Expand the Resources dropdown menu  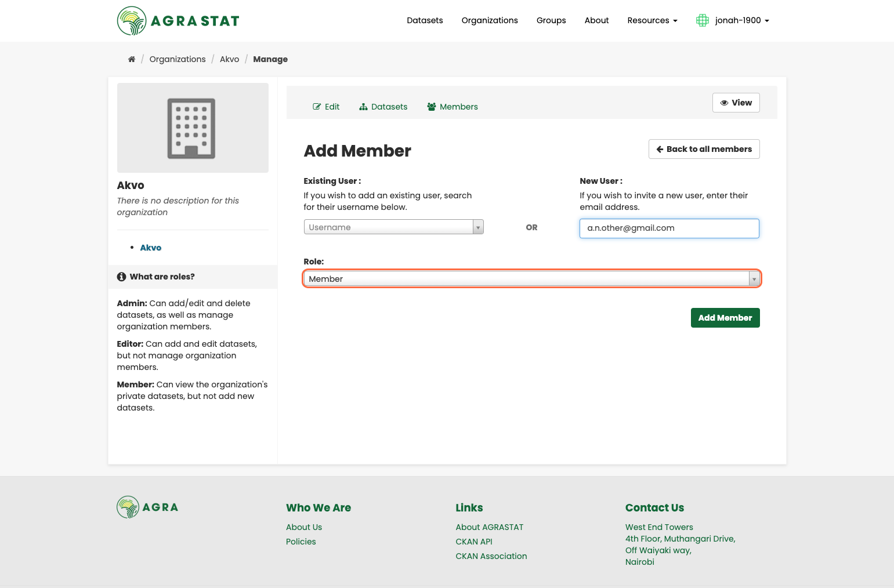click(652, 20)
